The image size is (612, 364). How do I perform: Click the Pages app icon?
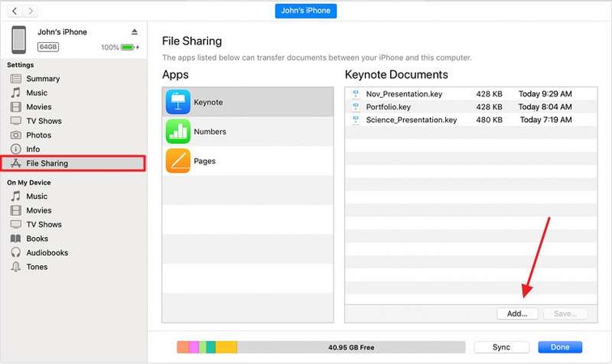(178, 161)
